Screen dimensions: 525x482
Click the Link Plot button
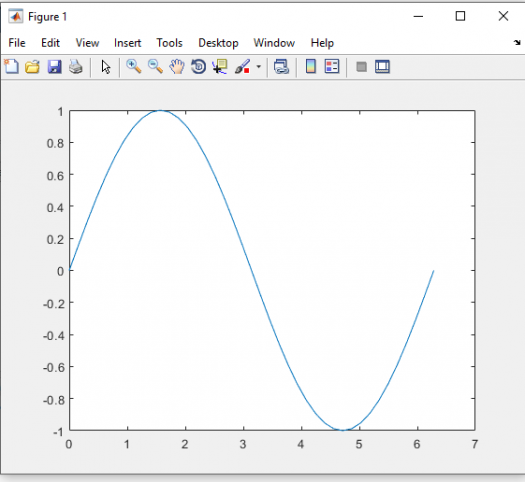[x=281, y=66]
